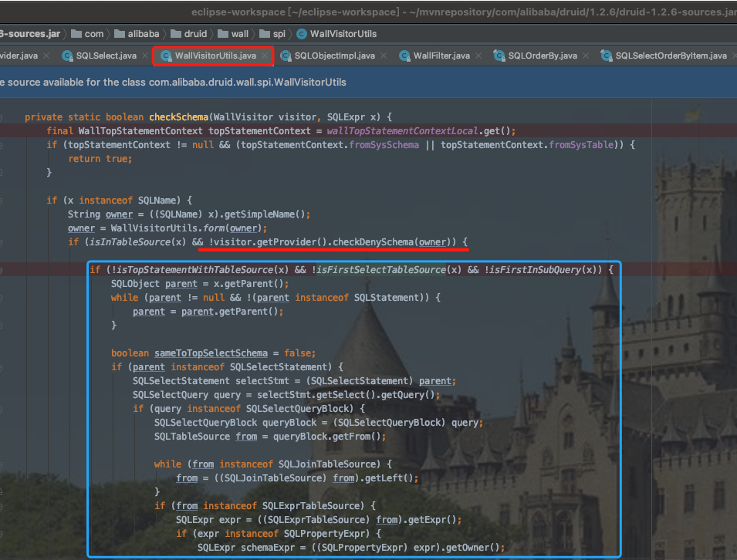The width and height of the screenshot is (737, 560).
Task: Open the WallVisitorUtils breadcrumb item
Action: click(343, 34)
